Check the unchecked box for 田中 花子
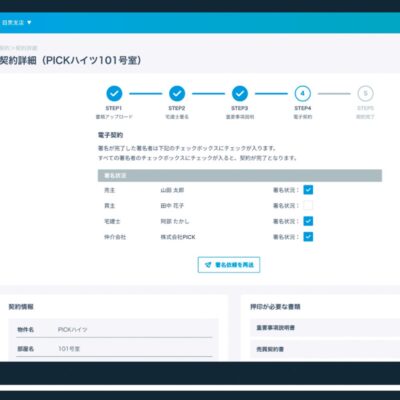400x400 pixels. pyautogui.click(x=308, y=206)
